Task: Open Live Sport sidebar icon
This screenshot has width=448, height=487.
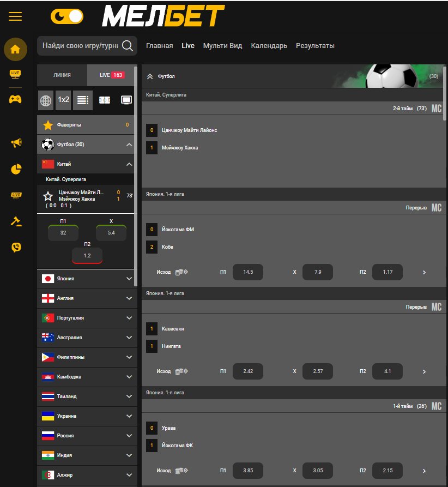Action: coord(16,195)
